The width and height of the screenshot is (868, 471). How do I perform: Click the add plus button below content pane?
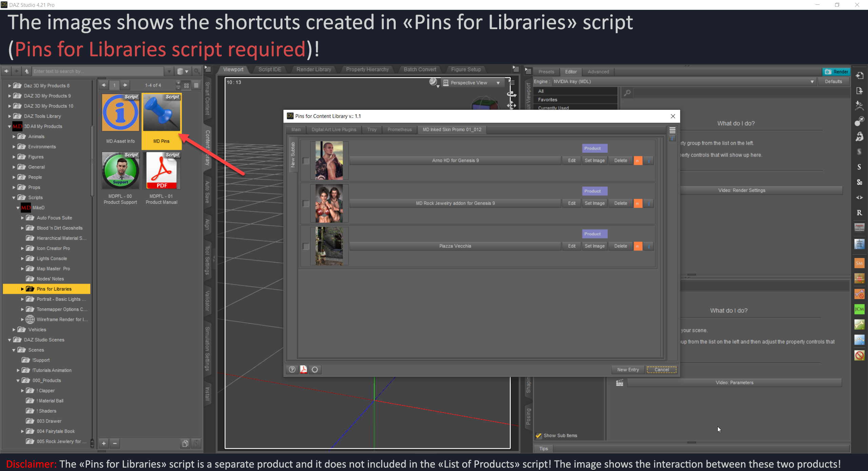click(x=104, y=443)
